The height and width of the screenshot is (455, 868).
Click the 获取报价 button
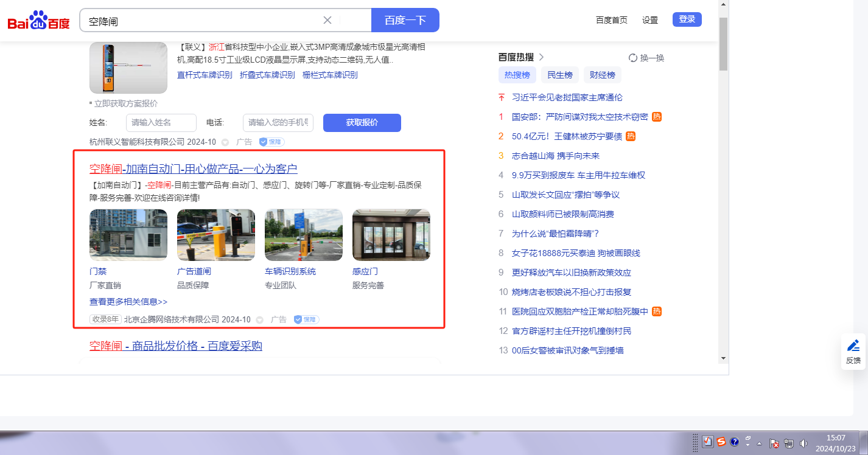362,123
